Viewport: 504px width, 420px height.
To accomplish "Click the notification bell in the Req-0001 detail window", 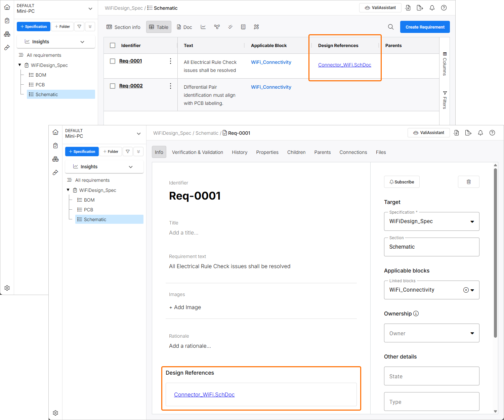I will pyautogui.click(x=480, y=133).
